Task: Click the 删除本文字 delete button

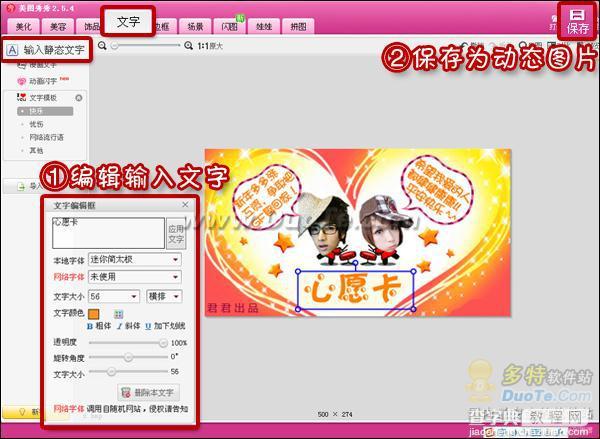Action: (148, 392)
